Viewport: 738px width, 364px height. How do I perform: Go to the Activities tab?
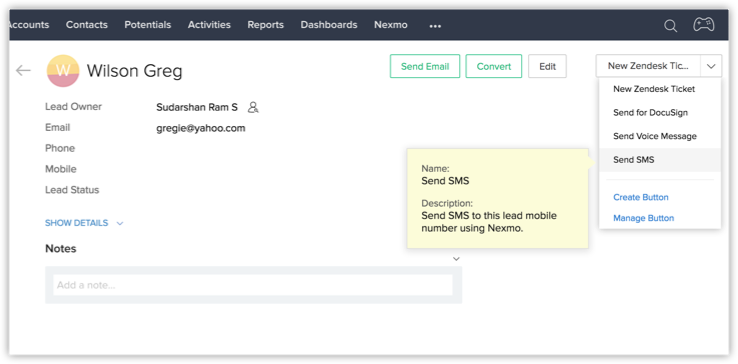(209, 24)
